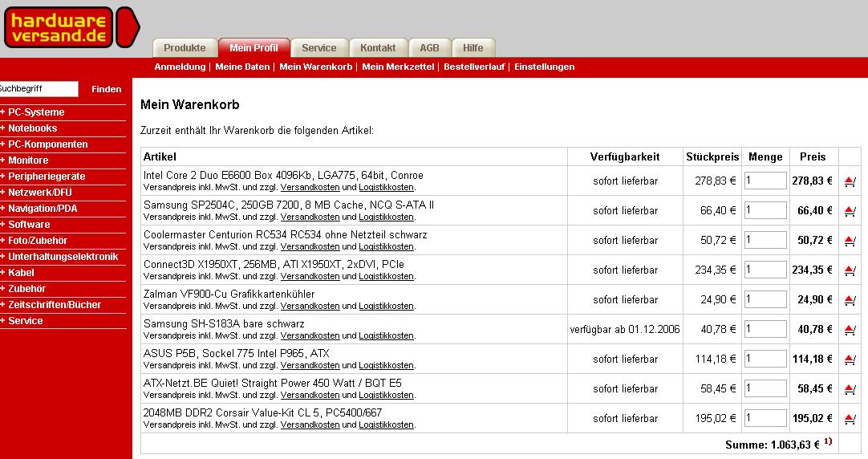Click quantity field for ATX-Netzt.BE Quiet!
Viewport: 868px width, 459px height.
pos(765,388)
